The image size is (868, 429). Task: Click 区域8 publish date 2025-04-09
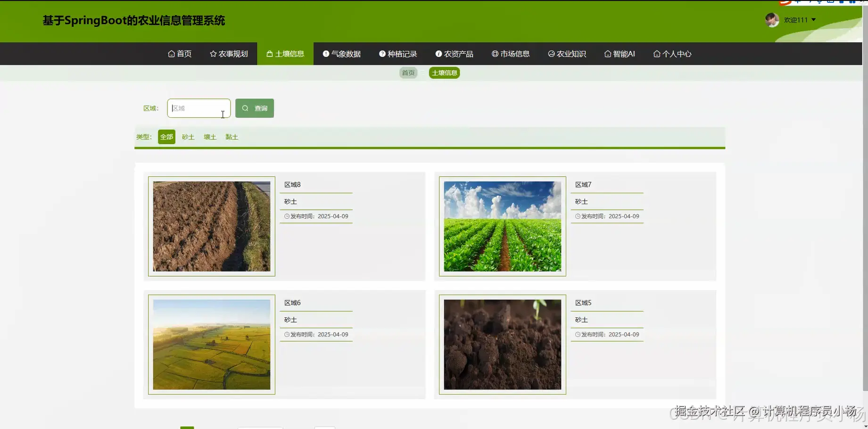click(333, 216)
